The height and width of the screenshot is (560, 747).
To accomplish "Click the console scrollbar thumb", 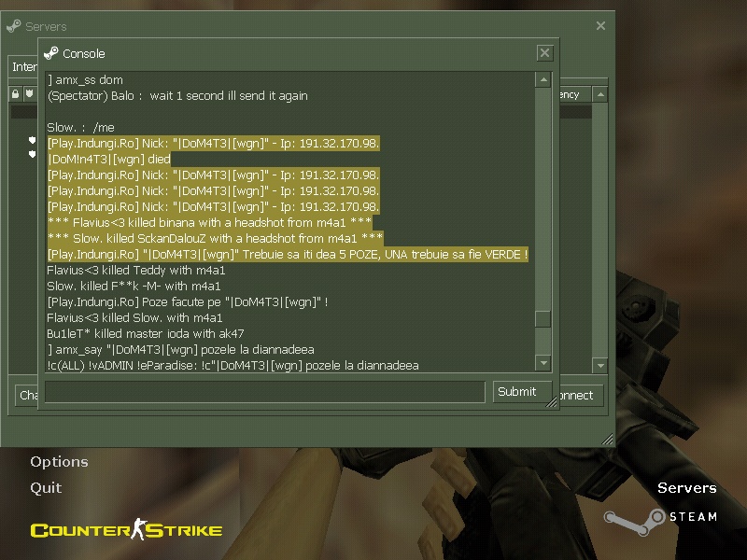I will 543,318.
